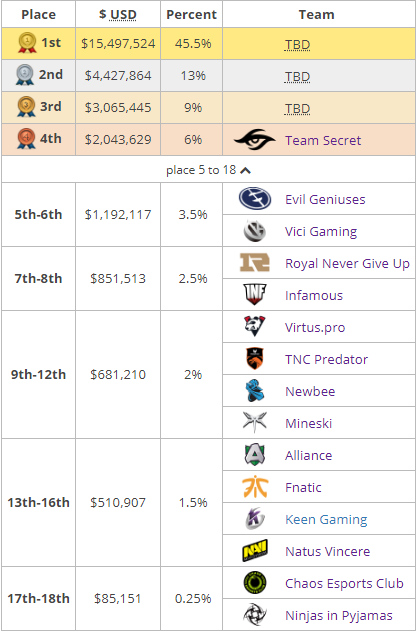416x632 pixels.
Task: Click the Team Secret logo icon
Action: [x=255, y=139]
